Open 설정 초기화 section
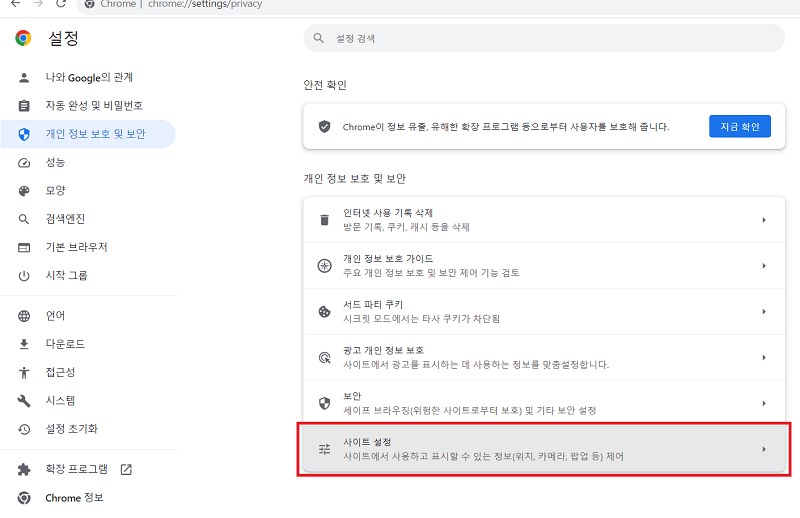The width and height of the screenshot is (800, 518). (x=71, y=429)
